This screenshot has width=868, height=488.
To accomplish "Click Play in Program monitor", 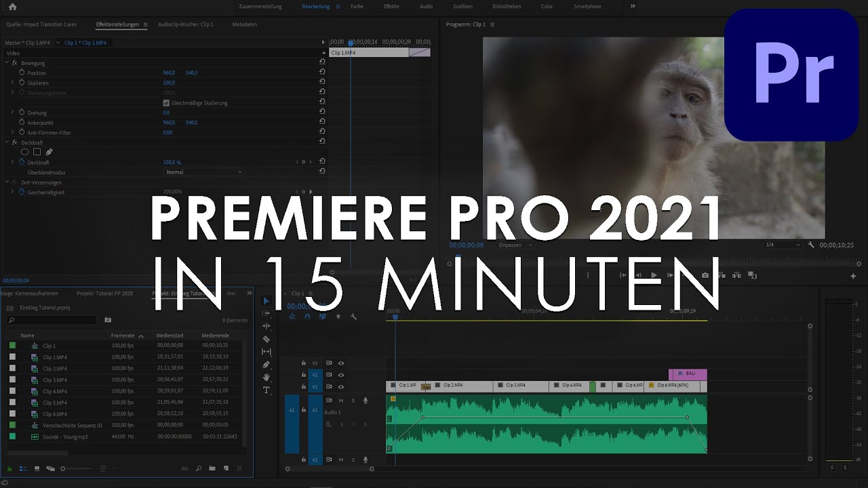I will (654, 275).
